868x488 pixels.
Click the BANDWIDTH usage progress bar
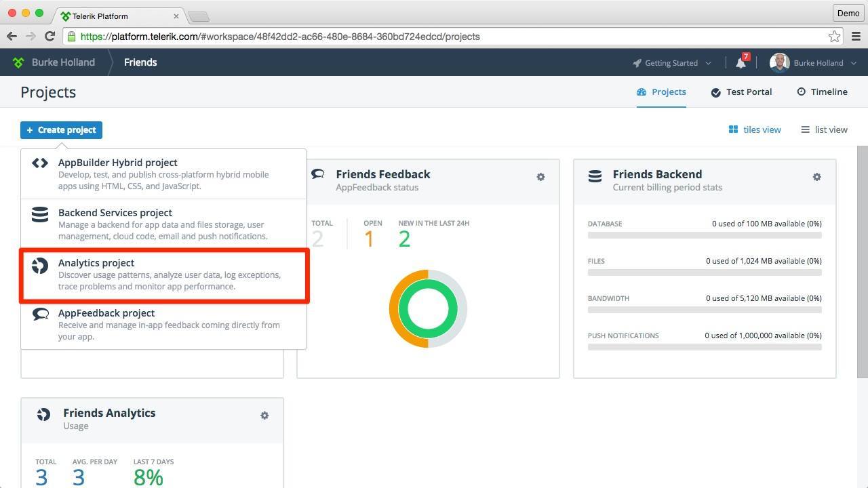coord(705,310)
